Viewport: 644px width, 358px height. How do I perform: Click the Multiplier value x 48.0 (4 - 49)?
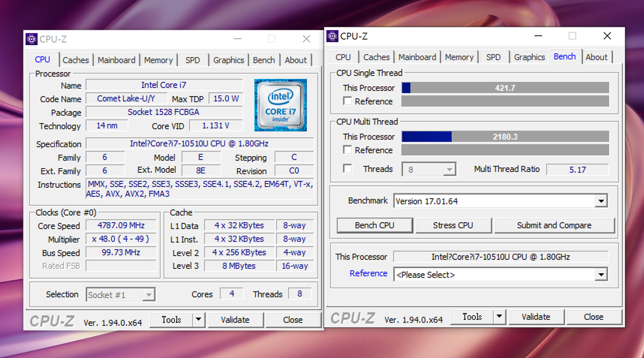click(x=122, y=239)
